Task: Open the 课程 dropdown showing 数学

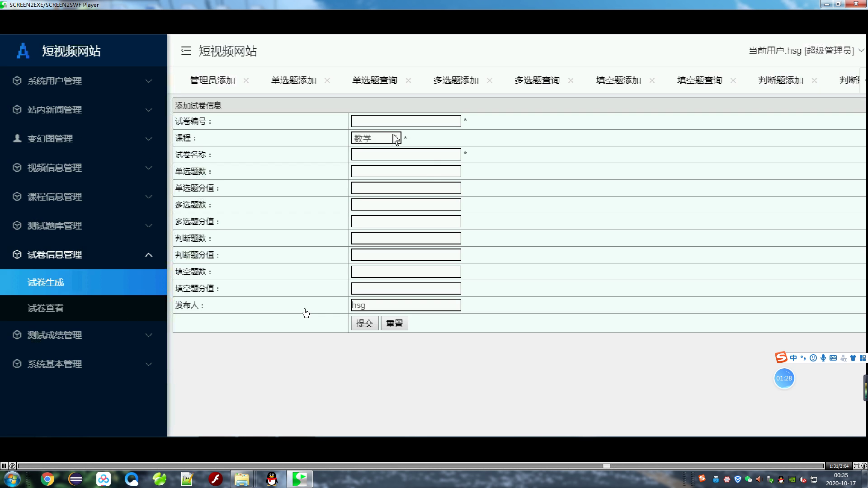Action: click(x=376, y=138)
